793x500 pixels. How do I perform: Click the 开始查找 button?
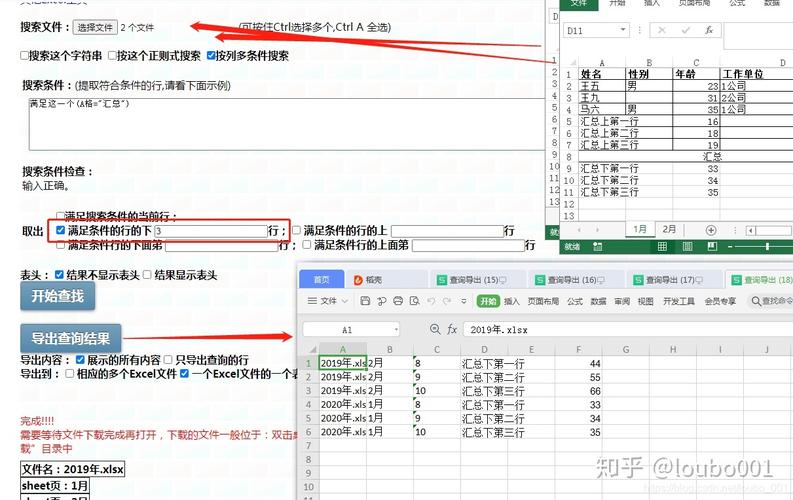(58, 296)
